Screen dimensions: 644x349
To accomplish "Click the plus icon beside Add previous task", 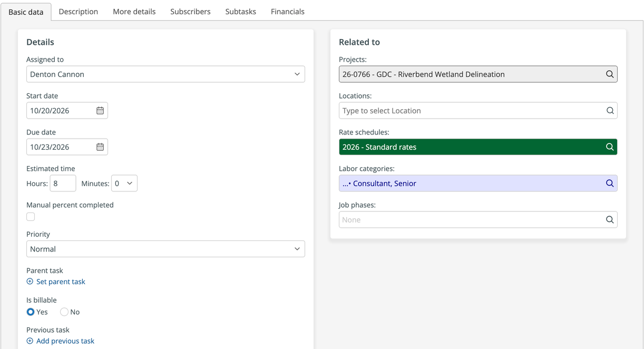I will point(30,341).
